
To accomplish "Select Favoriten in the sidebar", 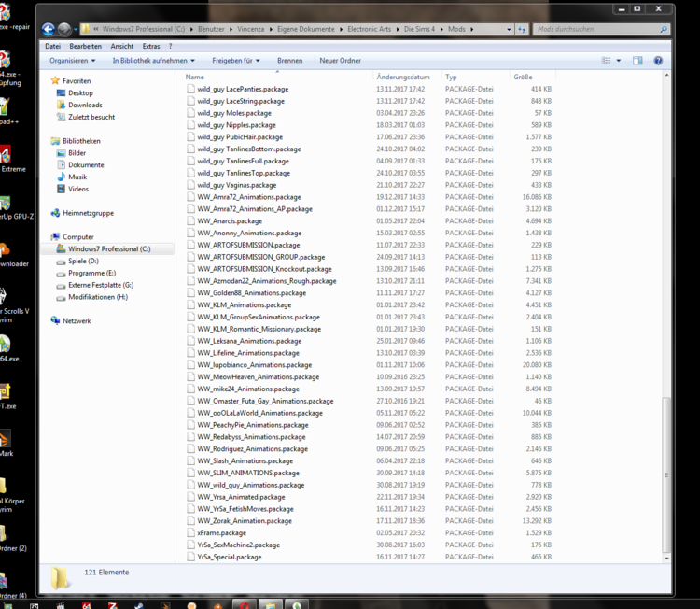I will click(x=77, y=81).
